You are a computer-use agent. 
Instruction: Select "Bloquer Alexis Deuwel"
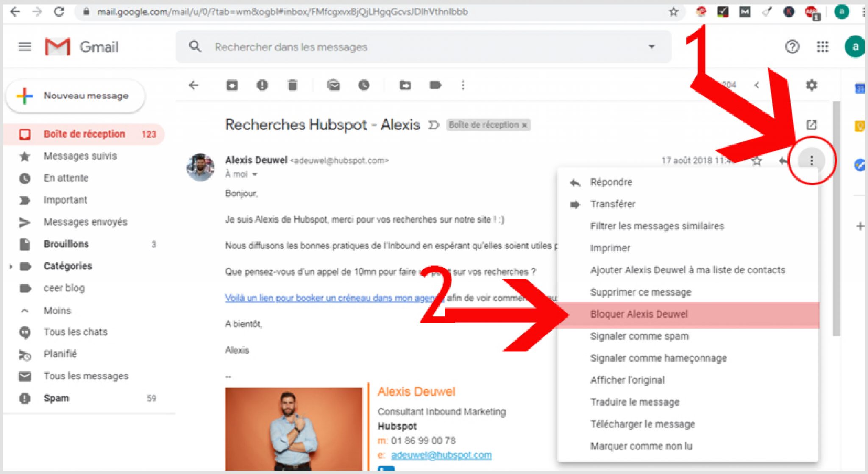click(x=689, y=314)
